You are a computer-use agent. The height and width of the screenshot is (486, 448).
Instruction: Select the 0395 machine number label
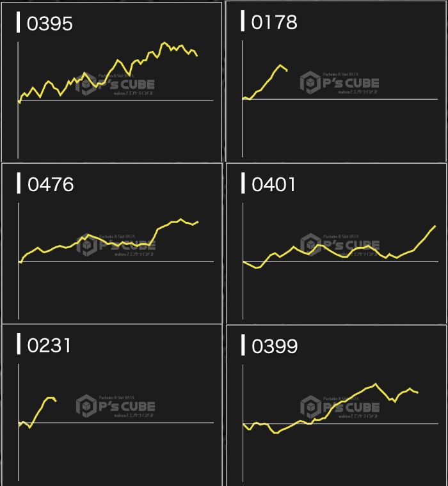pos(50,24)
